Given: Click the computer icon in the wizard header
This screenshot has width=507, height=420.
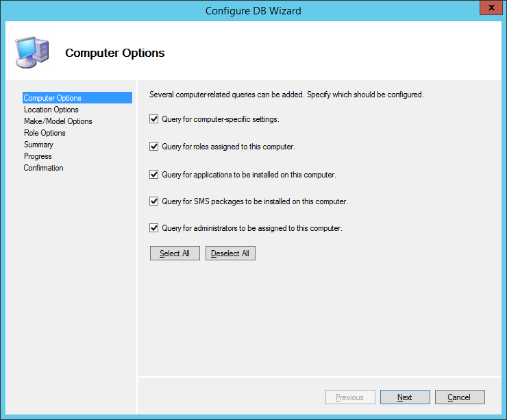Looking at the screenshot, I should point(31,52).
